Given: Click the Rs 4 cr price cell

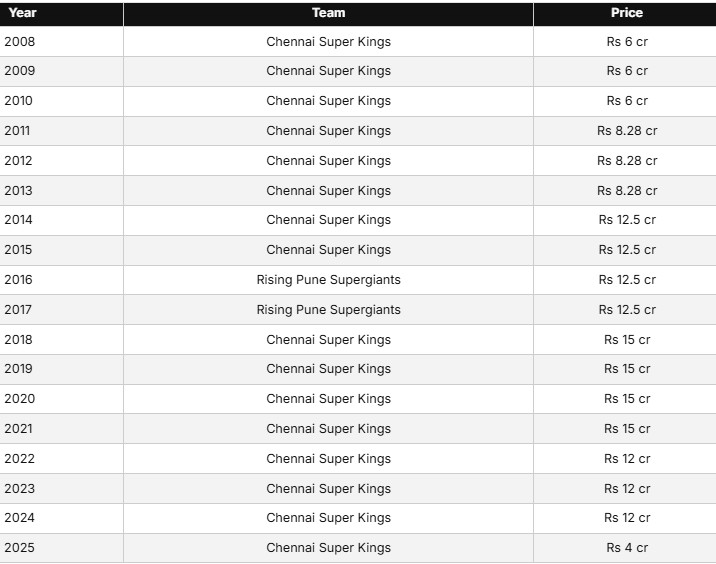Looking at the screenshot, I should pyautogui.click(x=627, y=548).
